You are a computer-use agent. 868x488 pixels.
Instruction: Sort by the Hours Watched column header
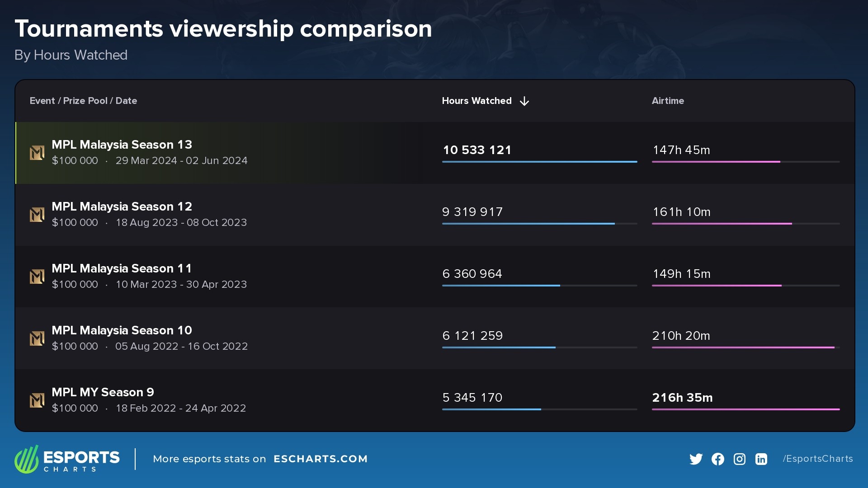point(476,101)
